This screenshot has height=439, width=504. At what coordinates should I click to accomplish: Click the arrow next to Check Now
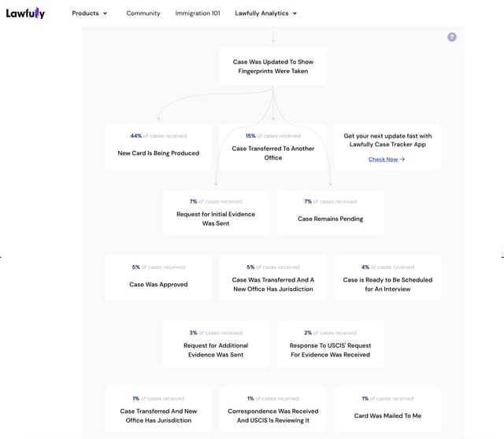pyautogui.click(x=402, y=159)
